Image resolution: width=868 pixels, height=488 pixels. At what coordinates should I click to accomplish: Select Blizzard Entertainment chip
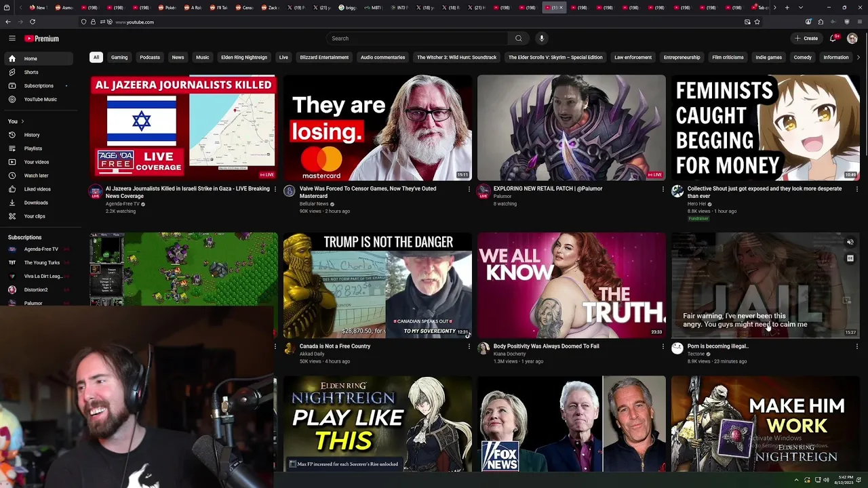[324, 58]
